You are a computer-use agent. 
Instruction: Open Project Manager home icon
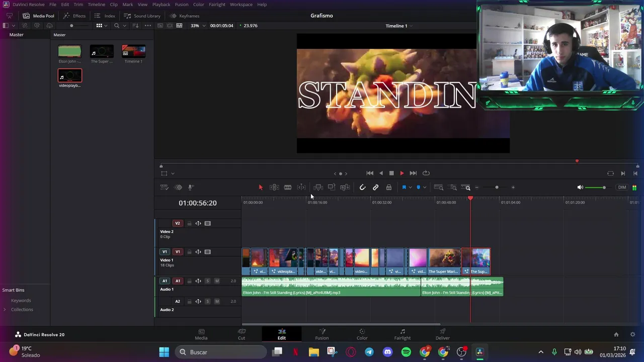point(616,334)
